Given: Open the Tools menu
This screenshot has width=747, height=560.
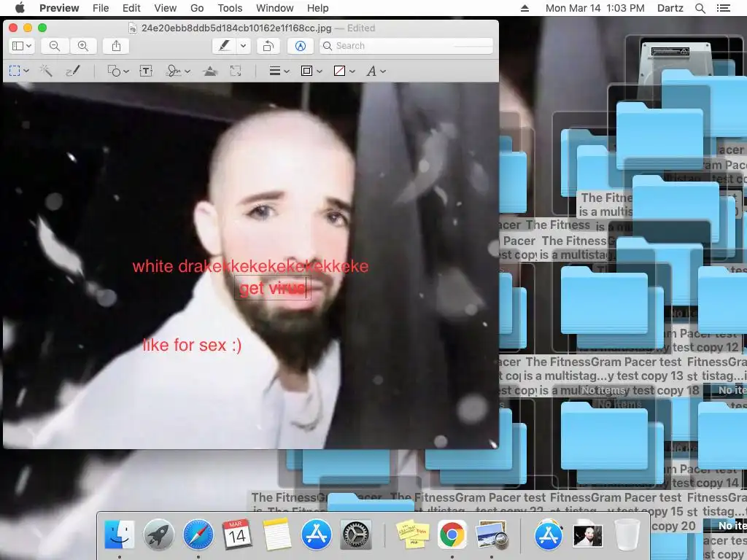Looking at the screenshot, I should (230, 8).
